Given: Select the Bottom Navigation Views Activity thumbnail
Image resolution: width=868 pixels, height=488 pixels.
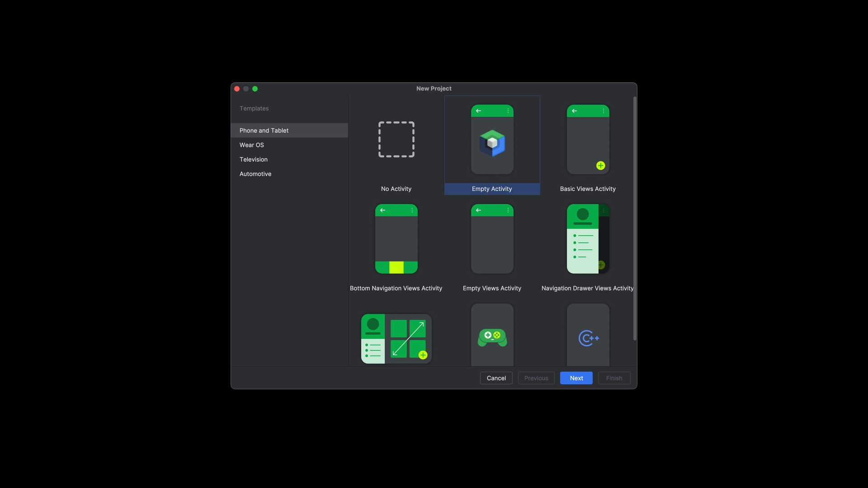Looking at the screenshot, I should pos(396,239).
